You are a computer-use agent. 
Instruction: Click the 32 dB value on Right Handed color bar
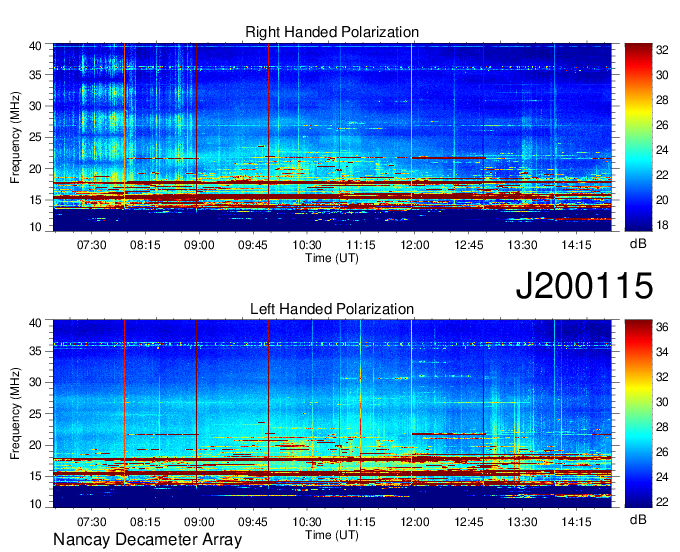pyautogui.click(x=662, y=50)
